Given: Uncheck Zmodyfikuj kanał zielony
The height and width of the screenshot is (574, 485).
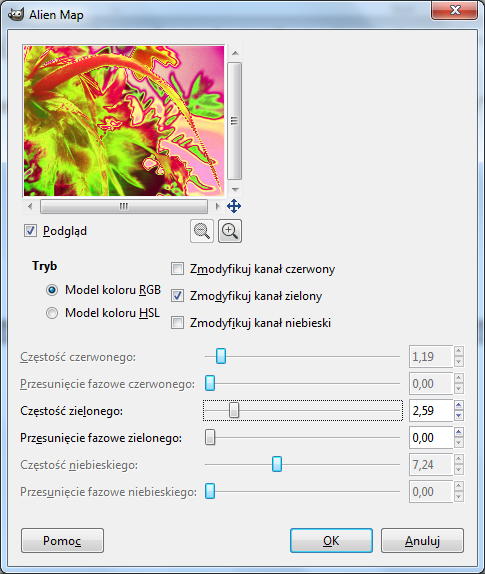Looking at the screenshot, I should pyautogui.click(x=178, y=295).
